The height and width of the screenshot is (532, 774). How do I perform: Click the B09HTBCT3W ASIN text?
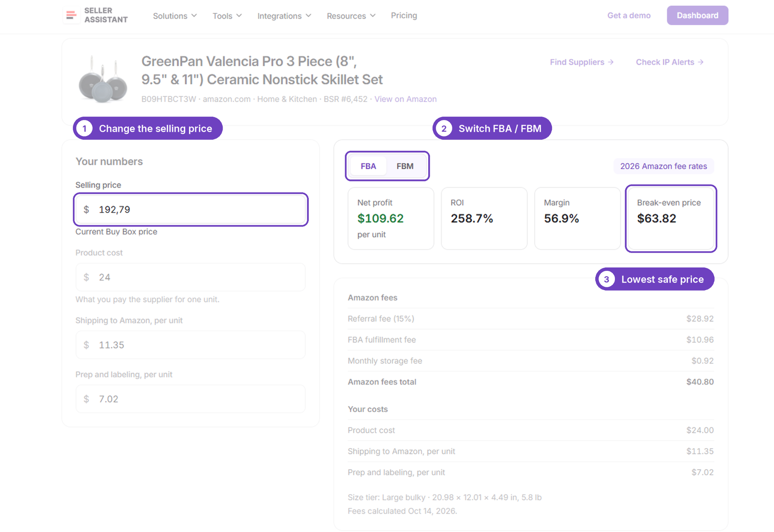pos(169,99)
